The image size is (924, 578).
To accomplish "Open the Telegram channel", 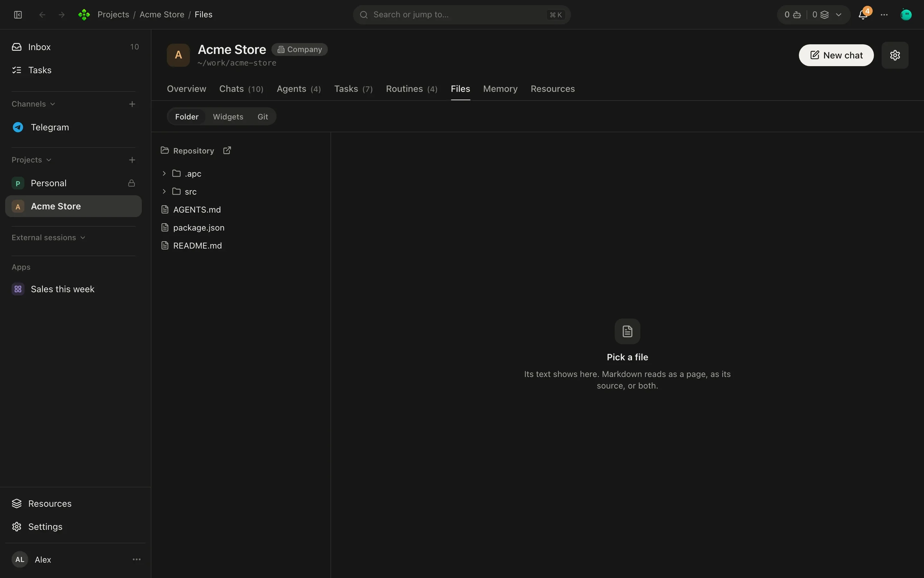I will point(73,127).
